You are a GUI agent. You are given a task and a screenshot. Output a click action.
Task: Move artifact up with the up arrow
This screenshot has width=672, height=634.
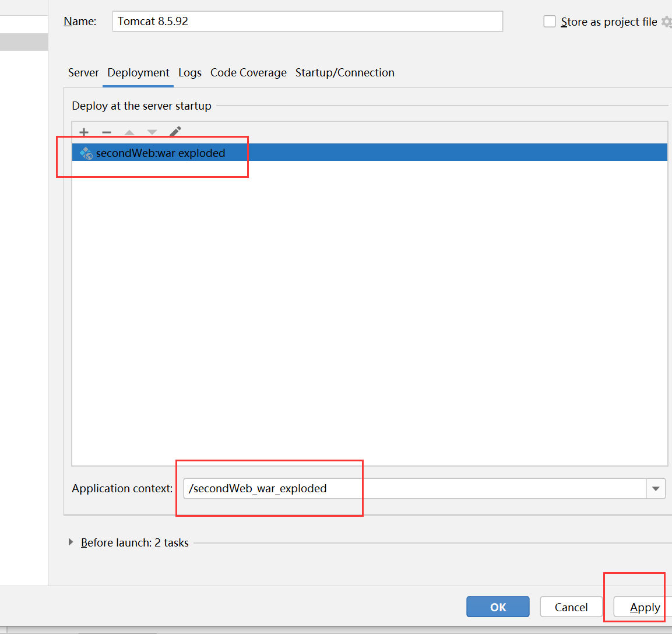[129, 132]
